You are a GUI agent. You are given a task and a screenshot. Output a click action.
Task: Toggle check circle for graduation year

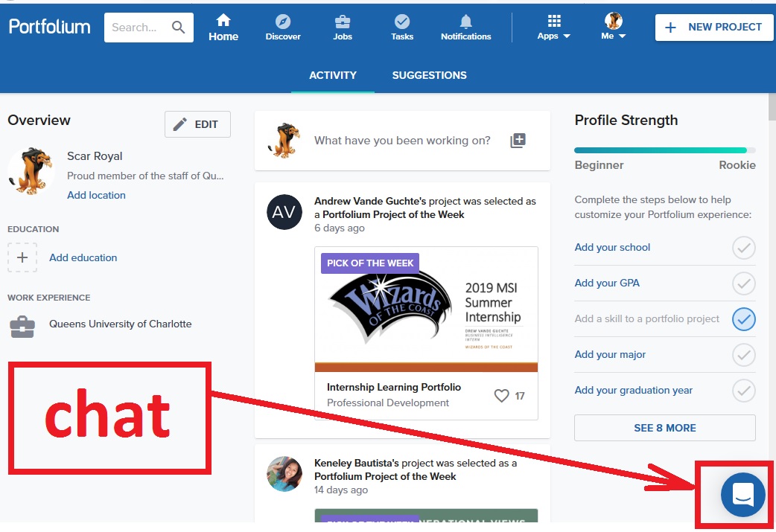tap(743, 391)
